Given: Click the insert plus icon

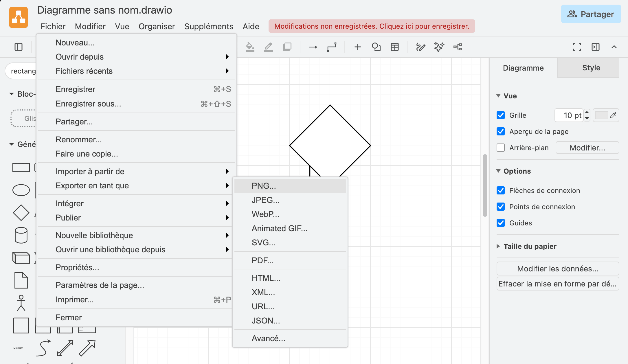Looking at the screenshot, I should (358, 47).
